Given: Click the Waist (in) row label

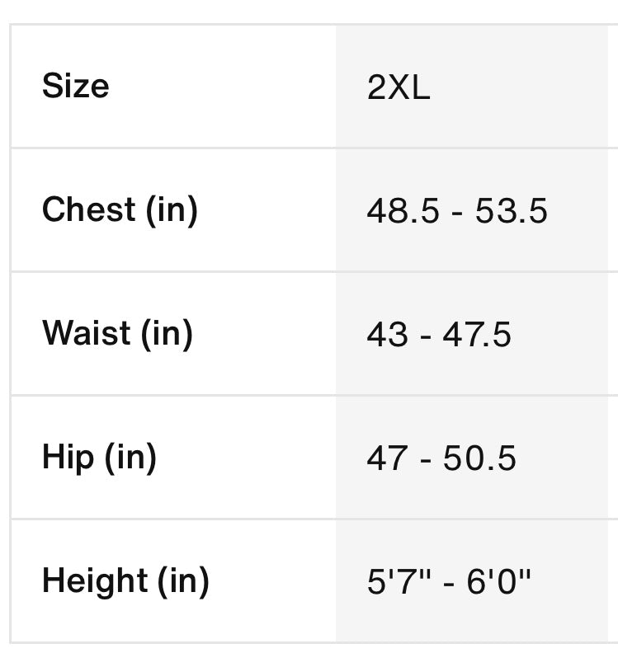Looking at the screenshot, I should 117,334.
